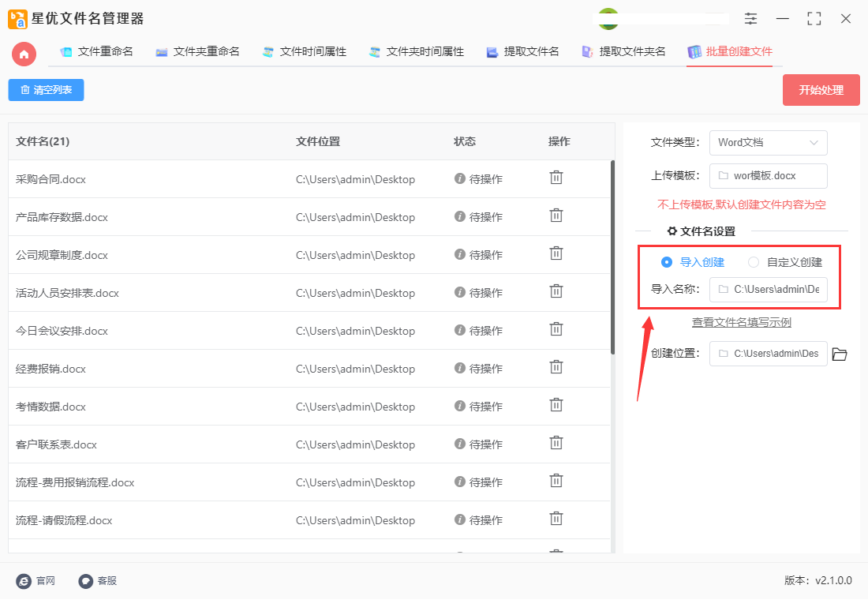
Task: Go to 提取文件夹名 tab
Action: pos(623,52)
